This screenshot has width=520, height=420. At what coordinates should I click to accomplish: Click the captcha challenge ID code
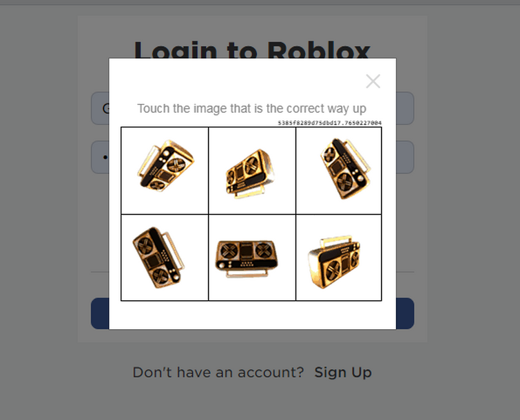pyautogui.click(x=330, y=123)
